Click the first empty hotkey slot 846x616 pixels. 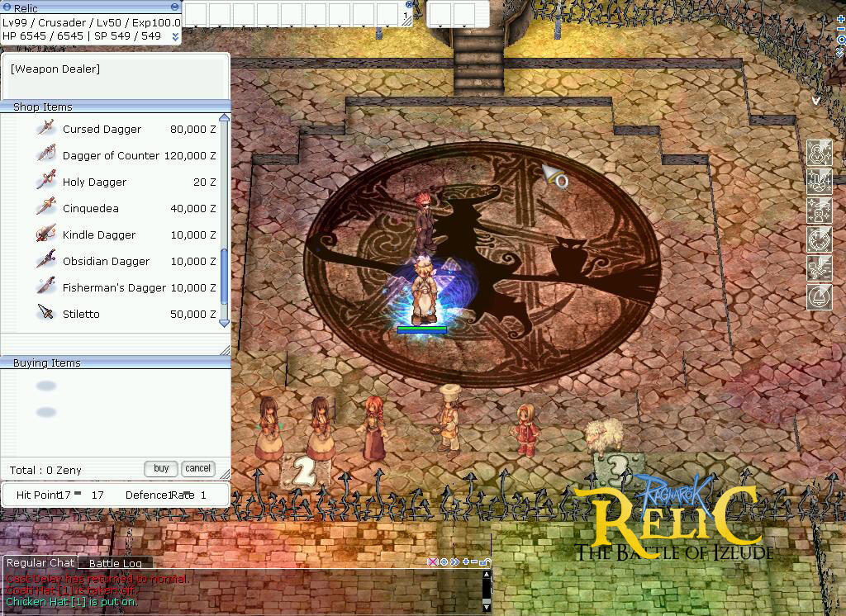[195, 14]
